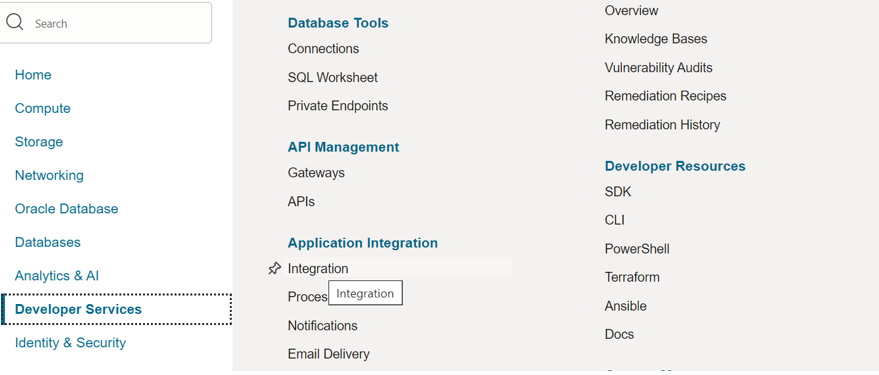879x375 pixels.
Task: Open Analytics & AI category
Action: [x=57, y=276]
